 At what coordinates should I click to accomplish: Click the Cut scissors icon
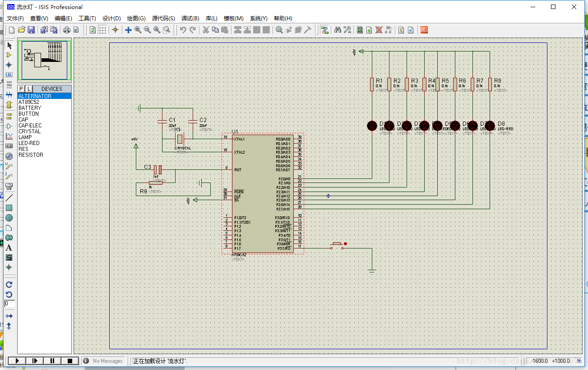[206, 30]
